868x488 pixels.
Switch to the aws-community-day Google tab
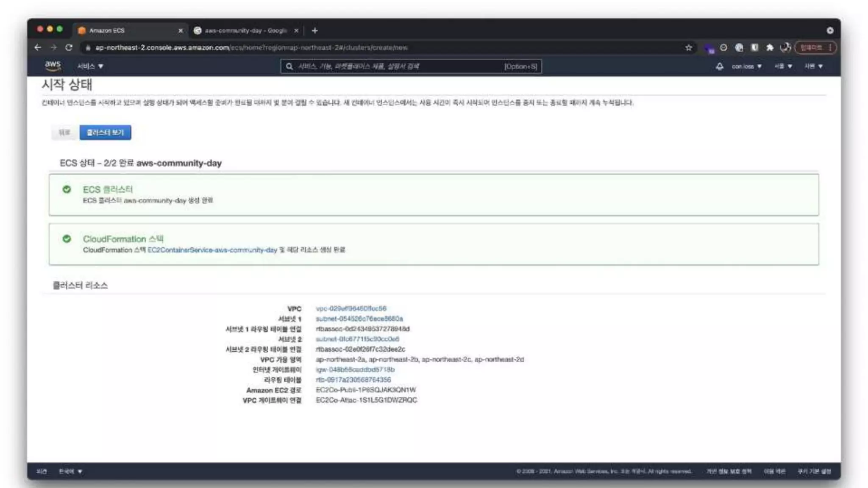click(245, 30)
